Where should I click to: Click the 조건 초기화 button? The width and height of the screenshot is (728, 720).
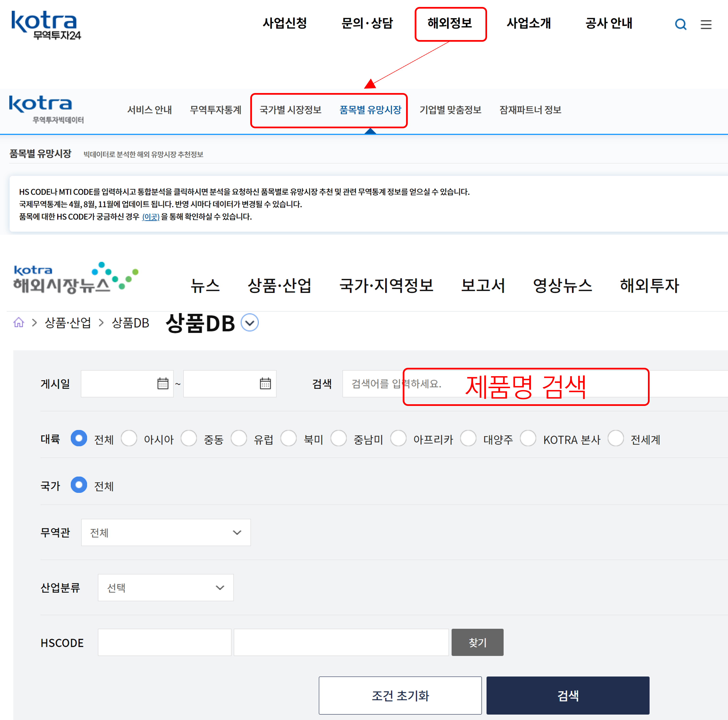pyautogui.click(x=400, y=695)
